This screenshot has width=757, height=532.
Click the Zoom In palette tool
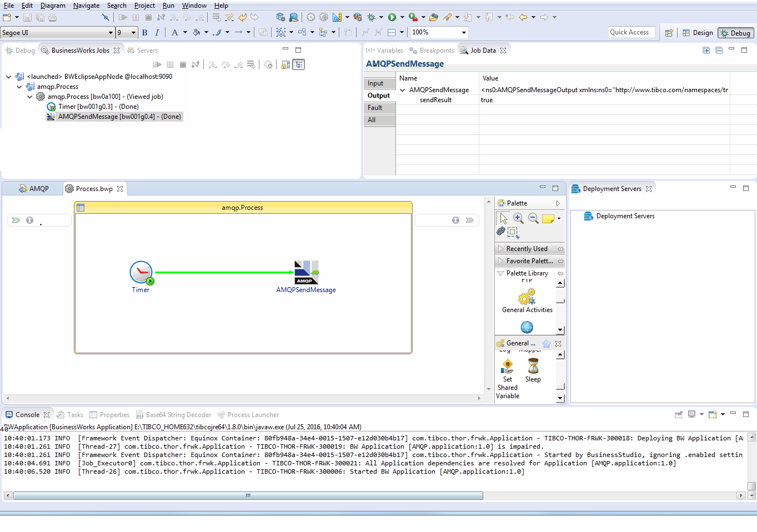[x=518, y=219]
